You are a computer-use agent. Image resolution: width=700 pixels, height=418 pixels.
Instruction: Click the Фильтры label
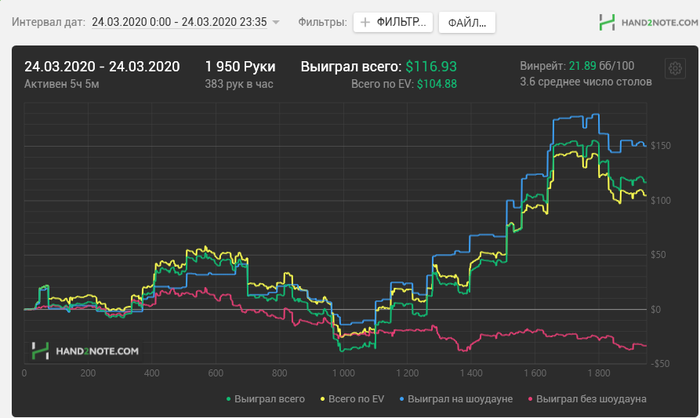tap(322, 22)
